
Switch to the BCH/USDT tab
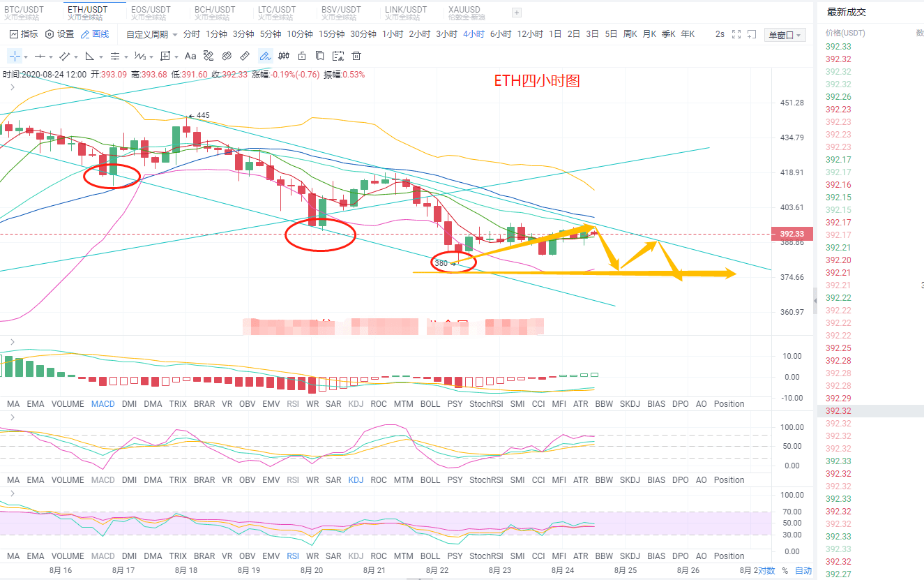pos(214,13)
